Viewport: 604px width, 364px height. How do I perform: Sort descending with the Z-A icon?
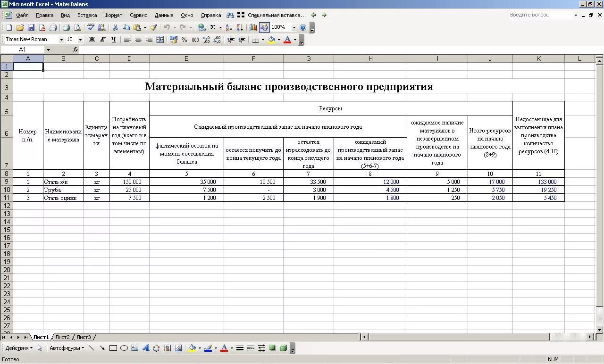click(x=240, y=27)
